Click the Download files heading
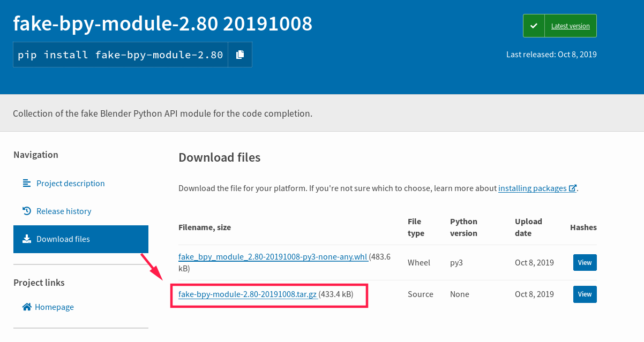The height and width of the screenshot is (342, 644). [x=220, y=157]
